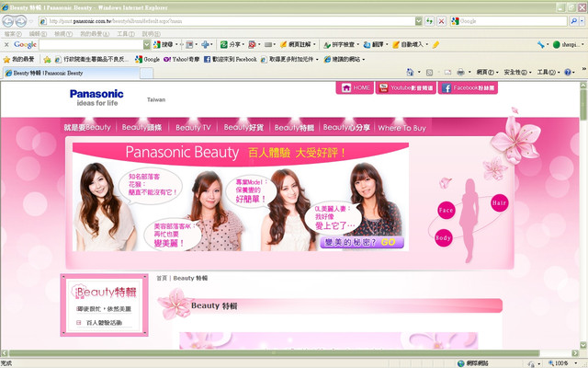
Task: Open the Help (說明) menu
Action: (151, 34)
